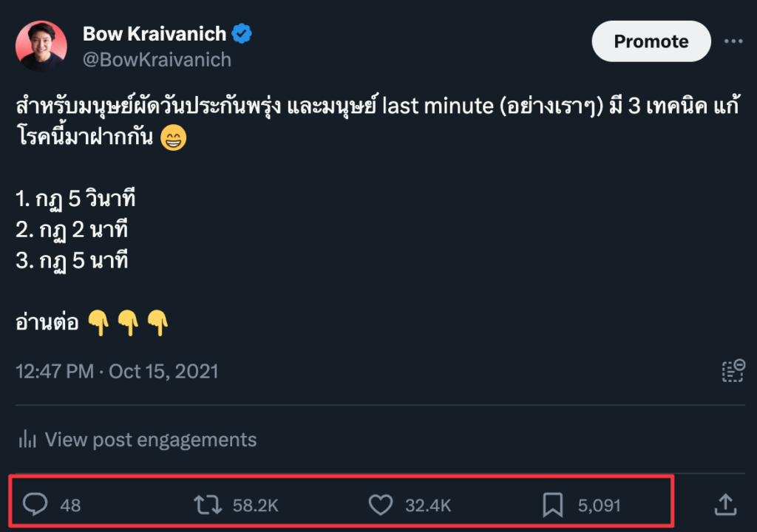The image size is (757, 532).
Task: Click the profile avatar photo
Action: pos(41,46)
